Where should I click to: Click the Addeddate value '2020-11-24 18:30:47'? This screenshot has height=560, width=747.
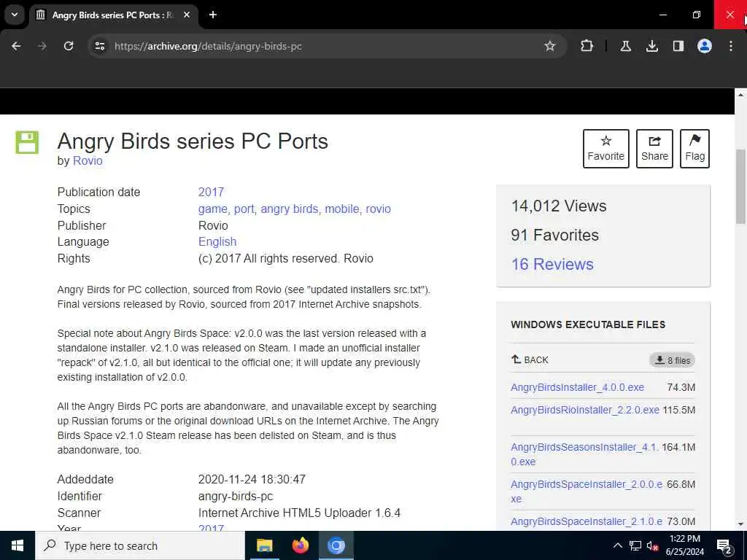click(x=252, y=479)
